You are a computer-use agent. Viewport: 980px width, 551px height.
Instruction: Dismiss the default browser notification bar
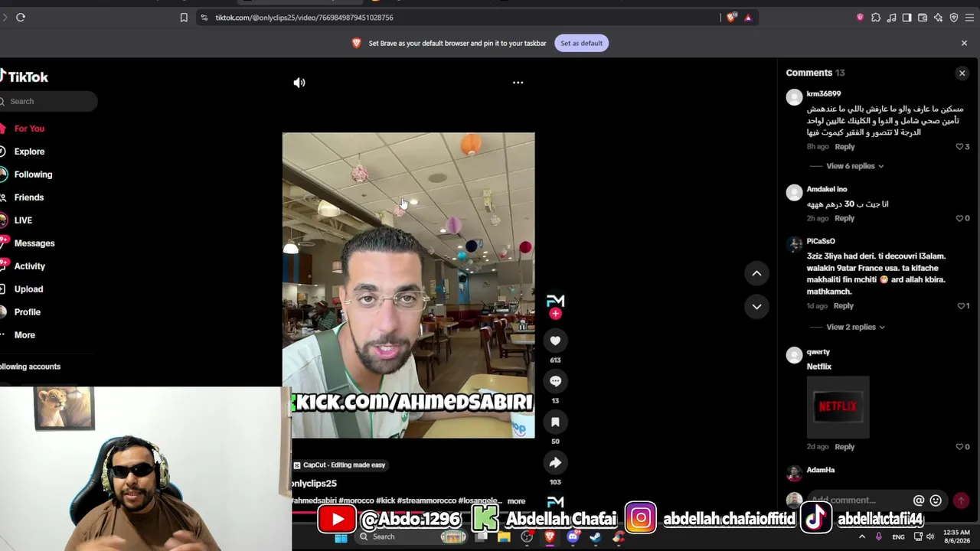(964, 44)
